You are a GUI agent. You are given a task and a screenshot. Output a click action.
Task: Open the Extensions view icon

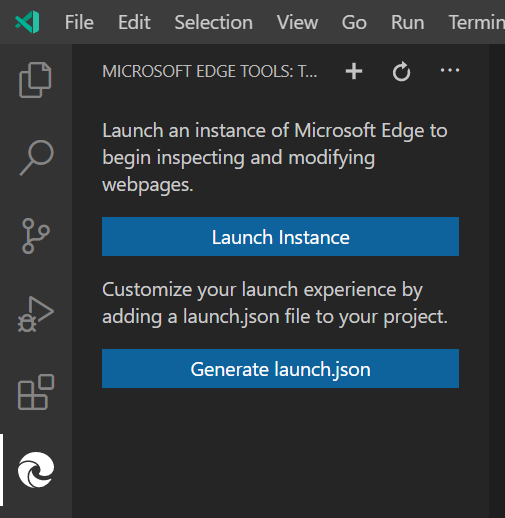(36, 392)
